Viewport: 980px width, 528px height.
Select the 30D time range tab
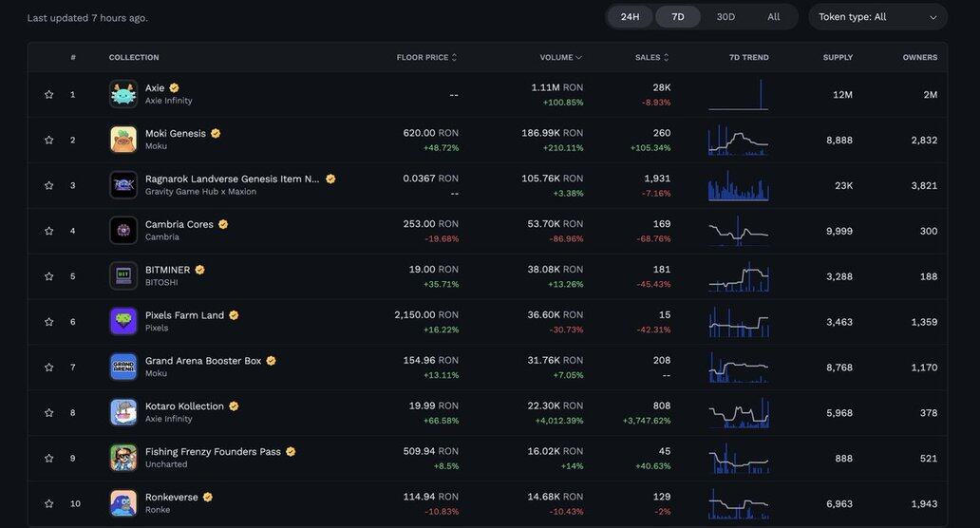tap(726, 17)
